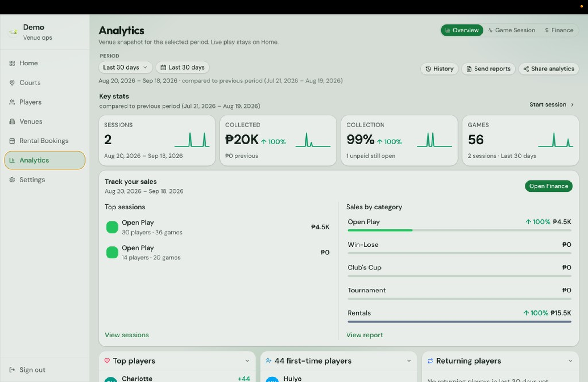588x382 pixels.
Task: Click the green square of 14-player Open Play
Action: click(x=112, y=252)
